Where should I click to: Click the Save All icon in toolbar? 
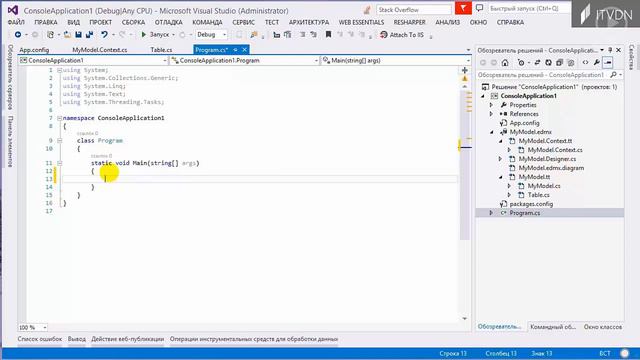89,35
